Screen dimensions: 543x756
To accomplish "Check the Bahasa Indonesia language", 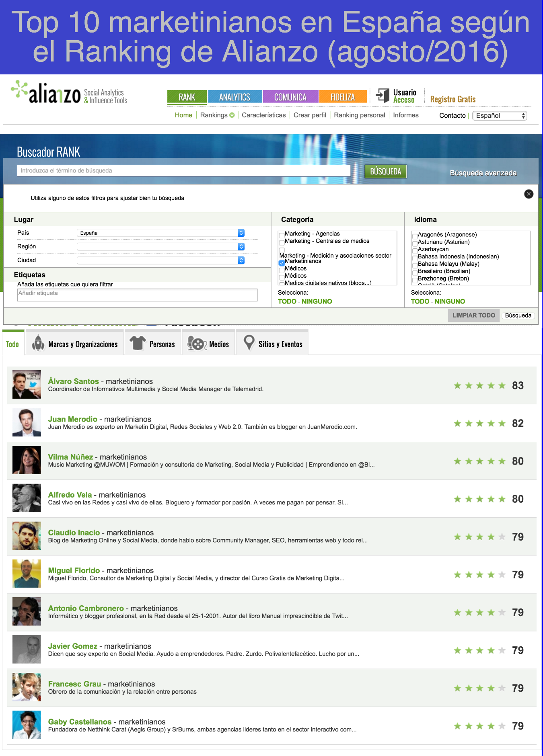I will pos(415,258).
